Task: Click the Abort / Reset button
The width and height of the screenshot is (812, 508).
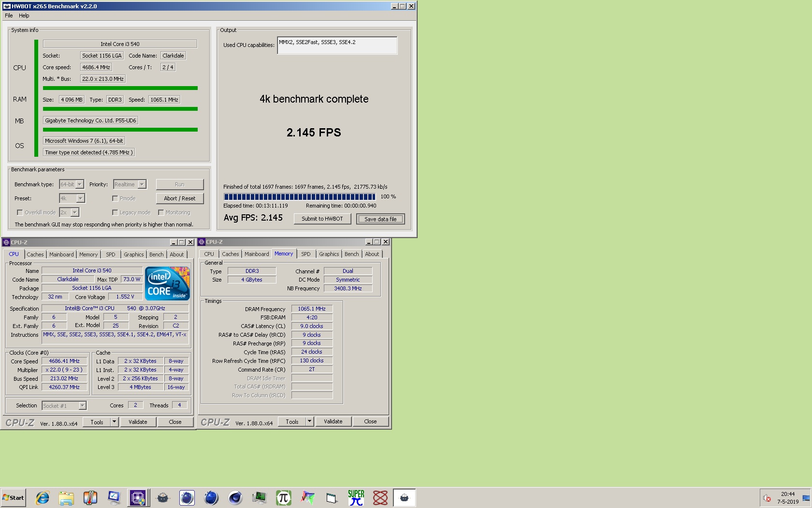Action: tap(180, 198)
